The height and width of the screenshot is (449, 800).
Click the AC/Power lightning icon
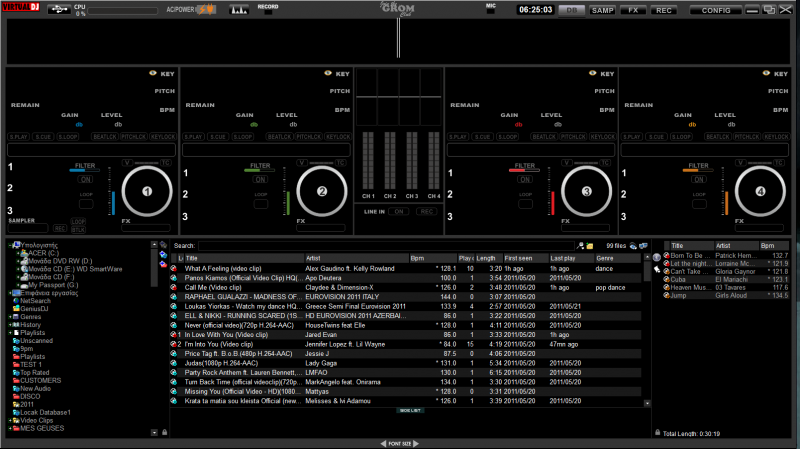click(x=207, y=9)
